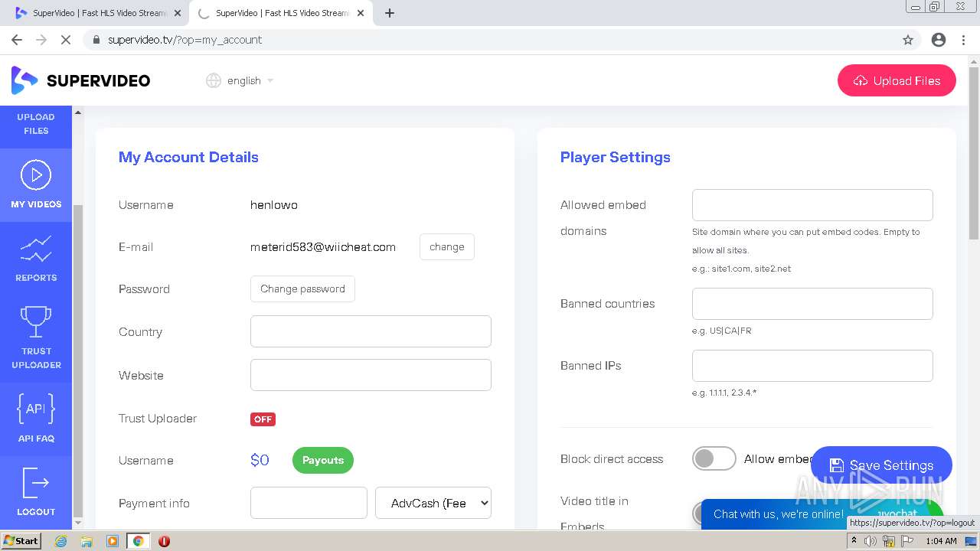Click the SuperVideo logo
This screenshot has height=551, width=980.
tap(80, 80)
